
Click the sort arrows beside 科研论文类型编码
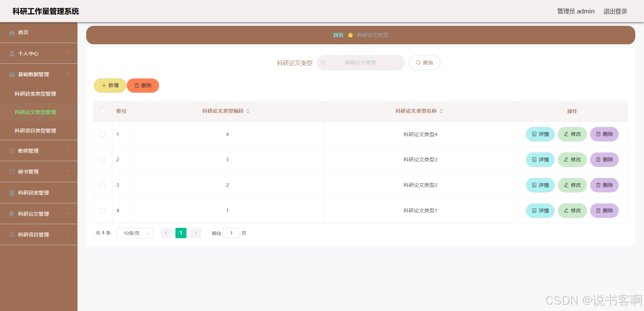248,111
